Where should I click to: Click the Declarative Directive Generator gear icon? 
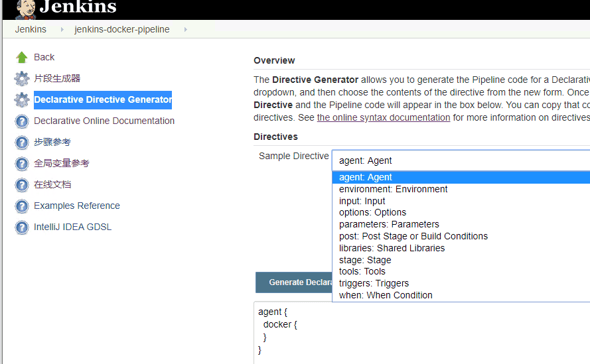click(22, 100)
